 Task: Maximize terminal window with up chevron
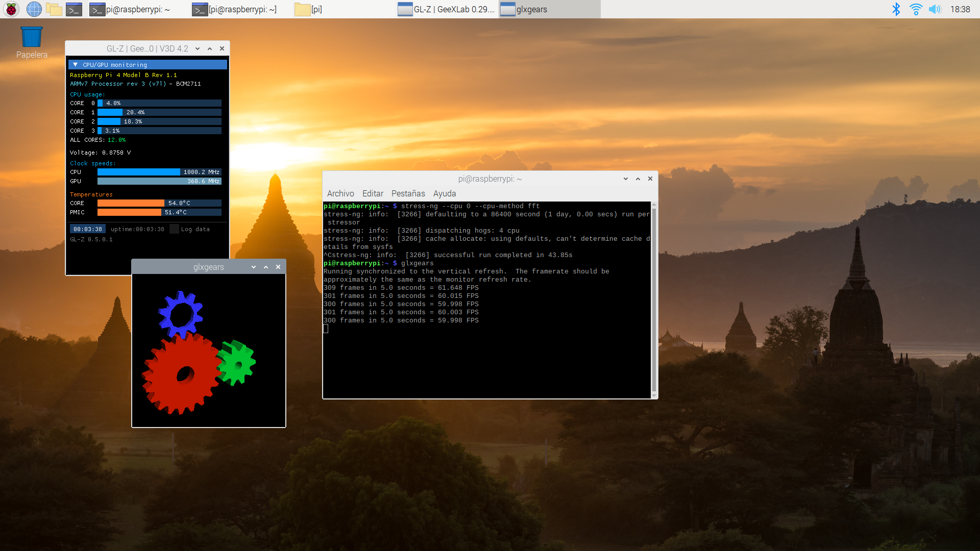pyautogui.click(x=638, y=179)
